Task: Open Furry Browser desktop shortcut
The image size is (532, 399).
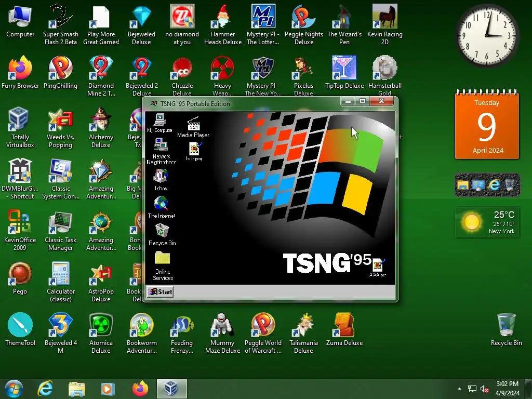Action: pyautogui.click(x=20, y=73)
